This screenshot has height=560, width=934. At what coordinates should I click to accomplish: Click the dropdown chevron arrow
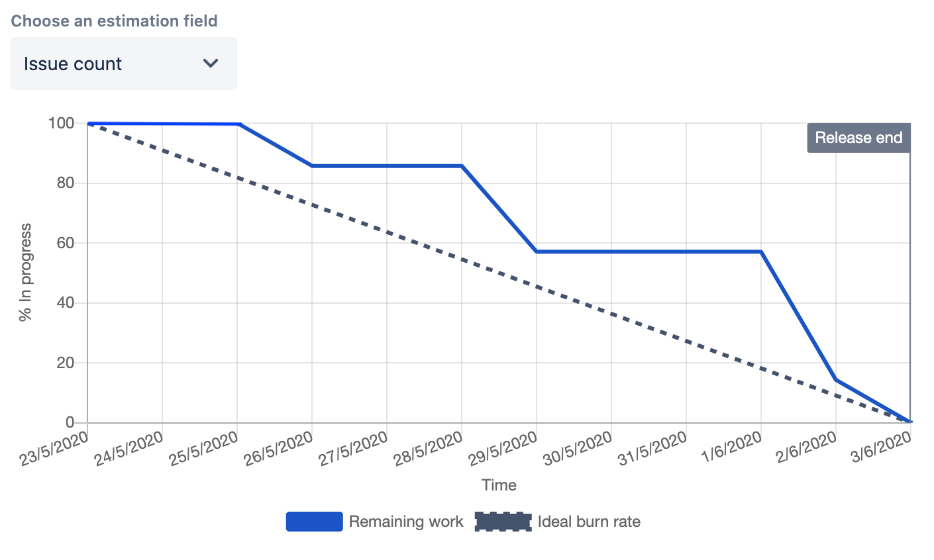click(x=211, y=63)
